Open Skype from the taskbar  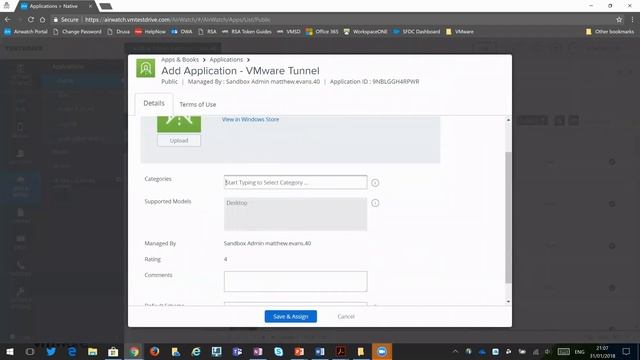pos(279,351)
